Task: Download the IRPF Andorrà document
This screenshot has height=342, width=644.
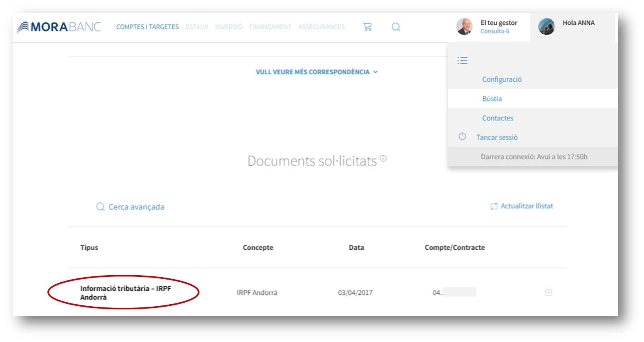Action: (x=548, y=292)
